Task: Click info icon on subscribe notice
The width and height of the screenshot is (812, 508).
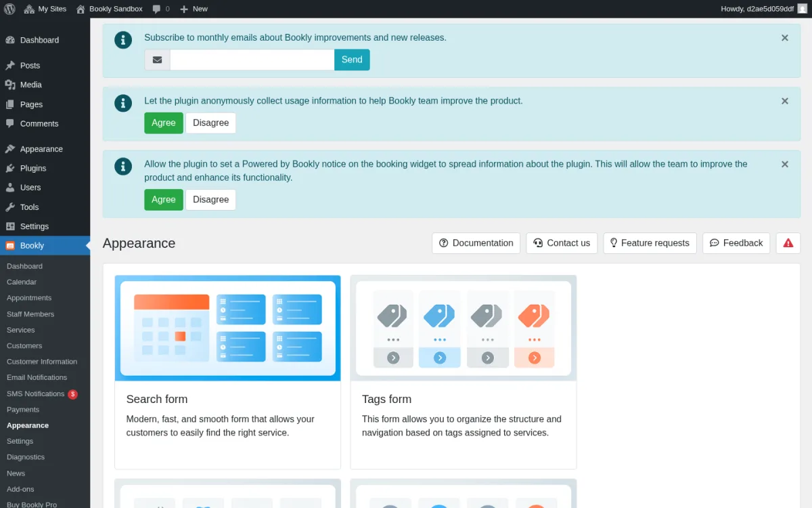Action: click(123, 40)
